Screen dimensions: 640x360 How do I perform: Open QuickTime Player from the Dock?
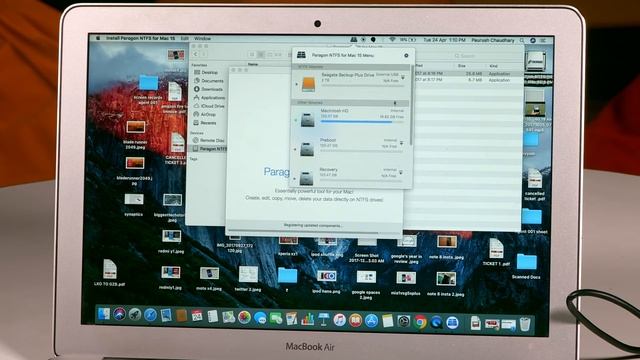coord(436,323)
